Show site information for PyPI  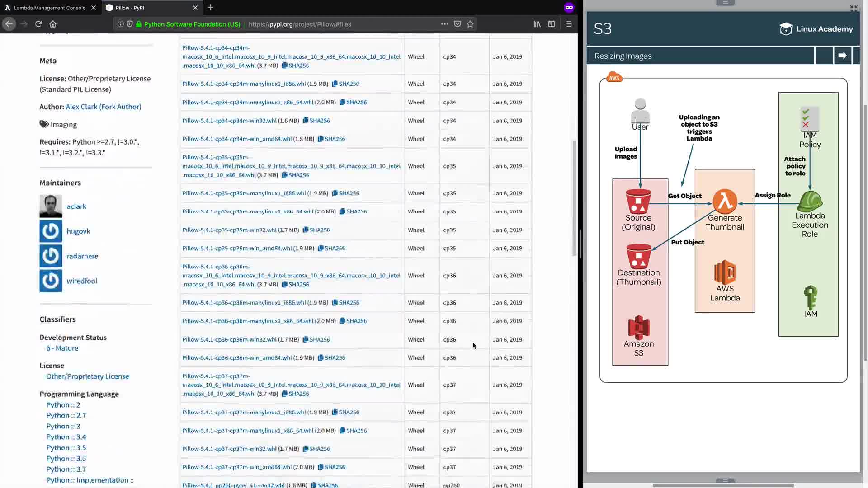[120, 24]
